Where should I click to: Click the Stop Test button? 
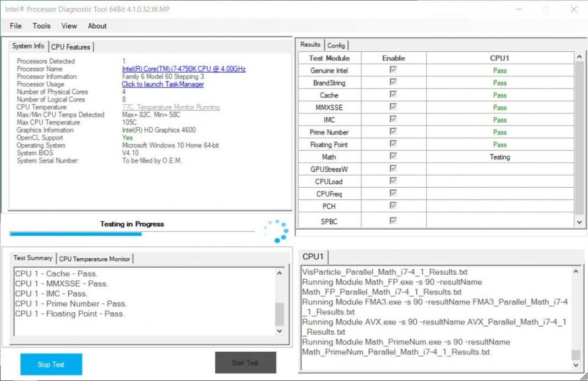51,364
